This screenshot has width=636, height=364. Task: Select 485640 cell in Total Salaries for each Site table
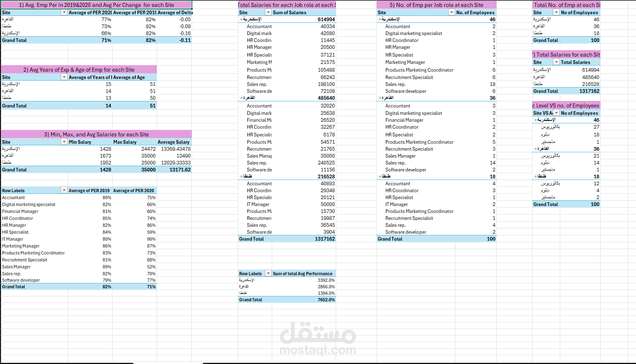pos(580,77)
